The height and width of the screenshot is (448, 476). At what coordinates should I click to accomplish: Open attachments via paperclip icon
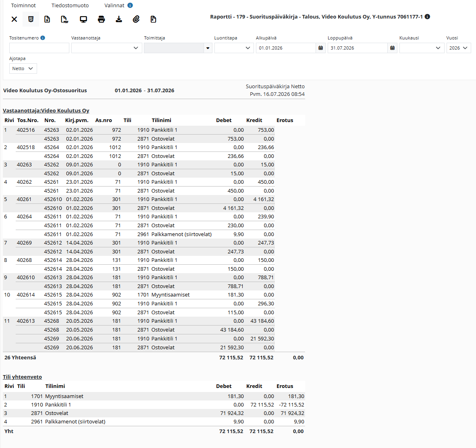point(136,19)
